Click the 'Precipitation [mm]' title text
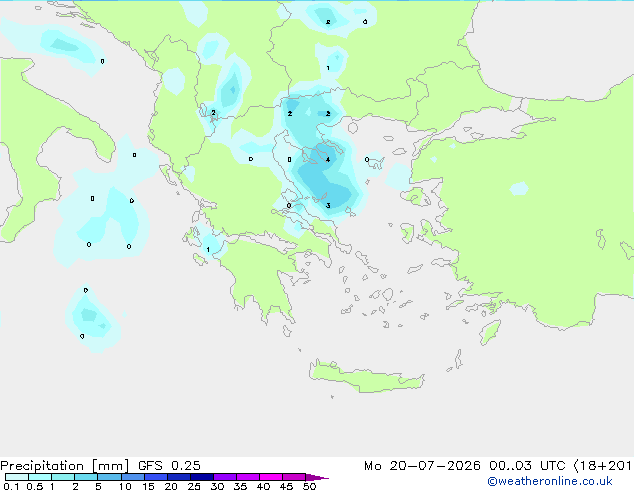The width and height of the screenshot is (634, 490). [65, 466]
